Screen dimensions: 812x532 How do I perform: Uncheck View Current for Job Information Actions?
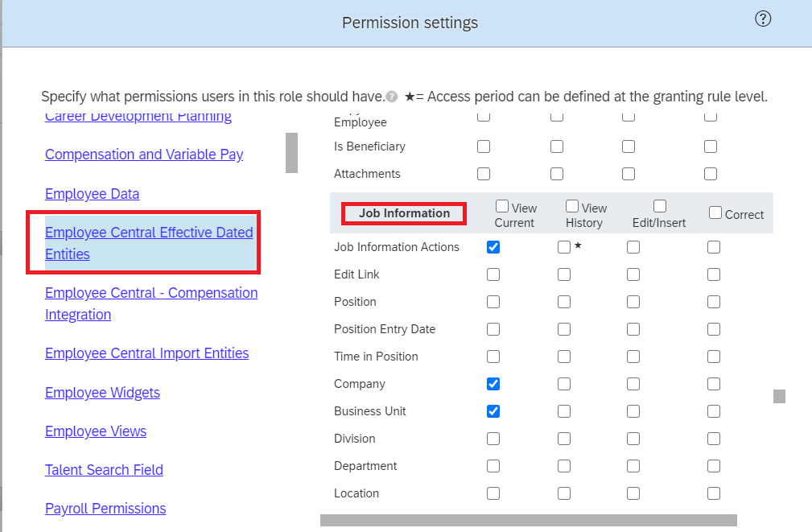(493, 247)
